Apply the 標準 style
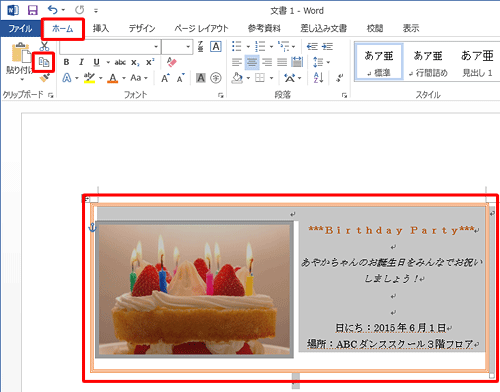The width and height of the screenshot is (500, 392). coord(379,62)
